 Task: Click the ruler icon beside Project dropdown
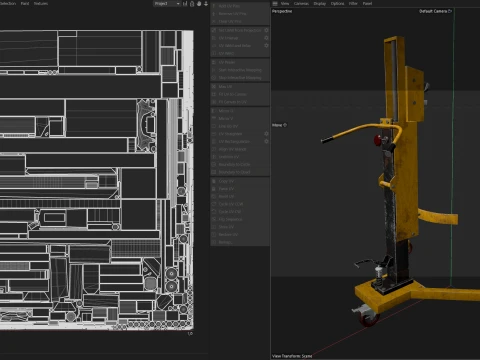(x=185, y=4)
